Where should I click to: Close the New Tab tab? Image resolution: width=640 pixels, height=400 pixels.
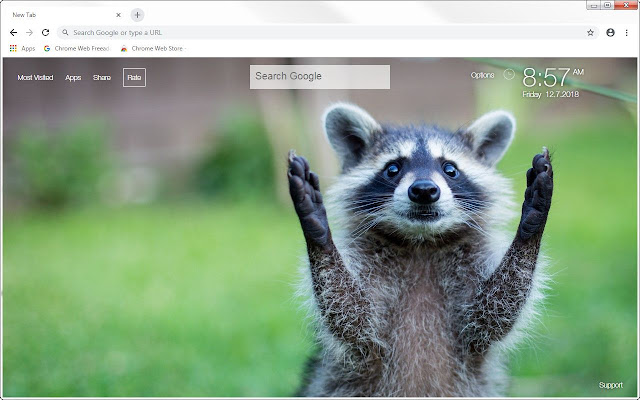click(x=118, y=15)
